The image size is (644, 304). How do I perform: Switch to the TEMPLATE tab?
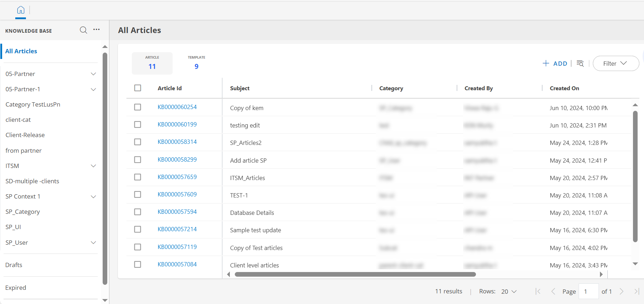point(196,63)
